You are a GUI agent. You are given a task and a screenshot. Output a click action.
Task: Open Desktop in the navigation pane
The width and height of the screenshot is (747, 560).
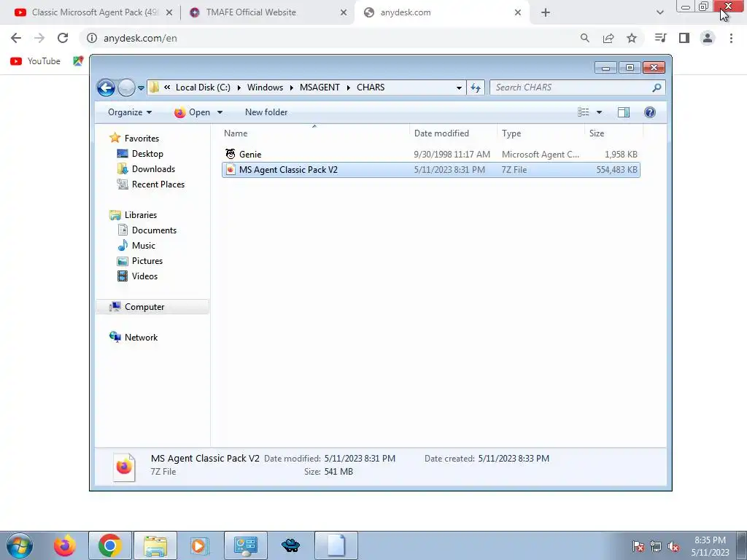tap(147, 154)
